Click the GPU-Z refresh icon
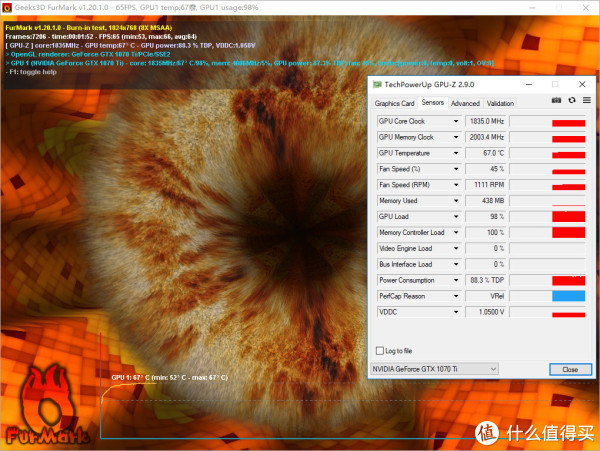 click(572, 100)
